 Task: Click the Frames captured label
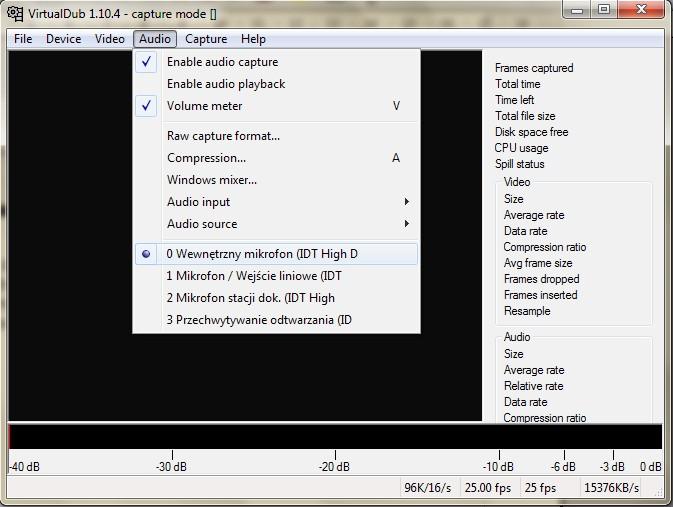tap(534, 68)
